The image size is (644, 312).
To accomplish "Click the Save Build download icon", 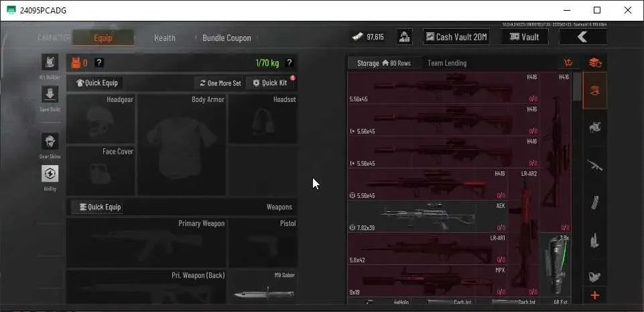I will pos(50,95).
